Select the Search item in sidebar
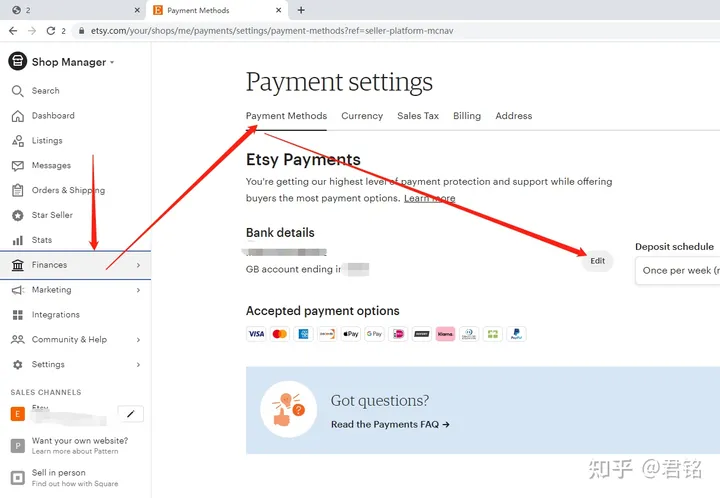 [x=75, y=91]
